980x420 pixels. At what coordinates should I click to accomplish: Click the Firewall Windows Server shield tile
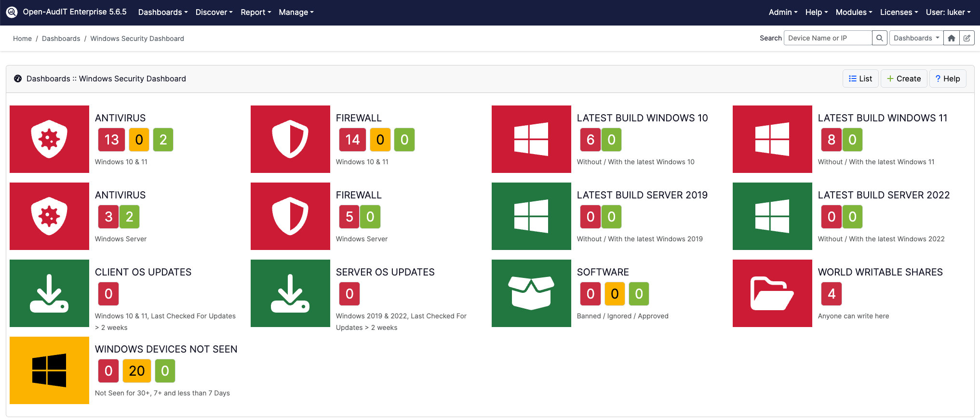[290, 216]
